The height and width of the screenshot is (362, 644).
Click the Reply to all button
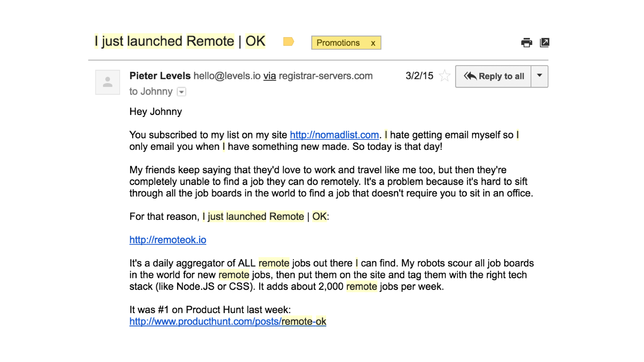pyautogui.click(x=493, y=76)
